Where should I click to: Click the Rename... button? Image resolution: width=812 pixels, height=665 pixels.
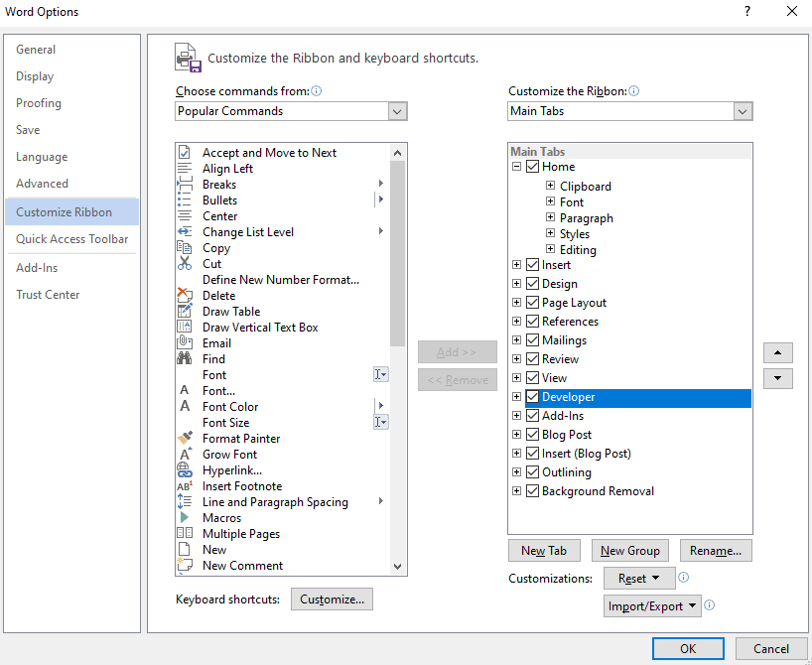click(715, 551)
